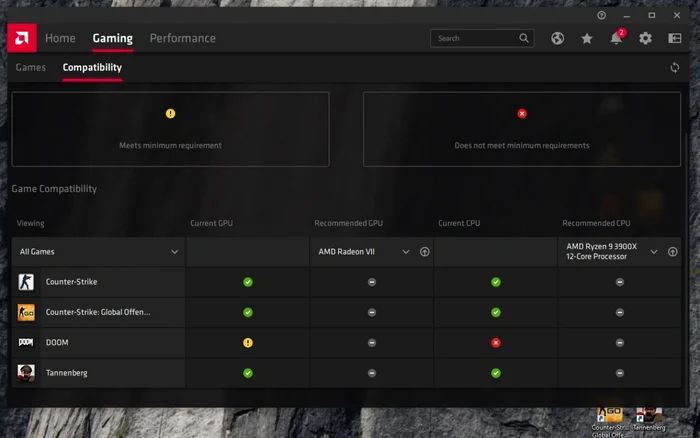Click Counter-Strike: Global Offensive current CPU check
This screenshot has width=700, height=438.
pos(496,313)
